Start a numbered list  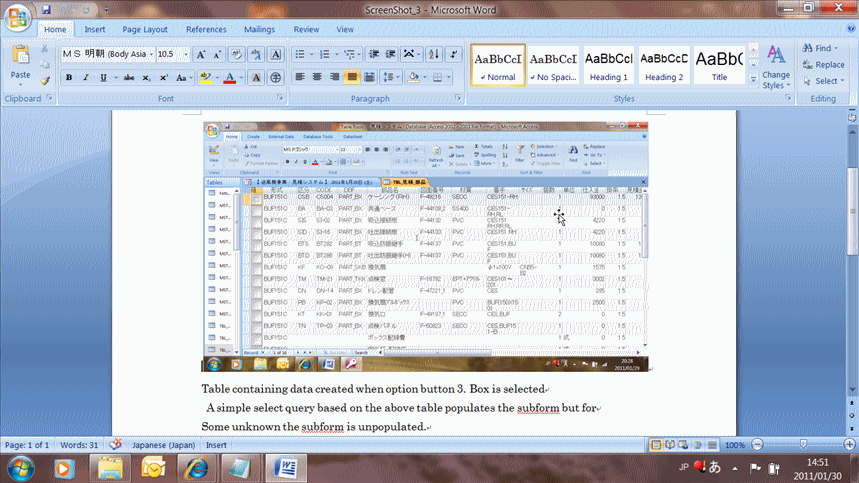click(324, 54)
